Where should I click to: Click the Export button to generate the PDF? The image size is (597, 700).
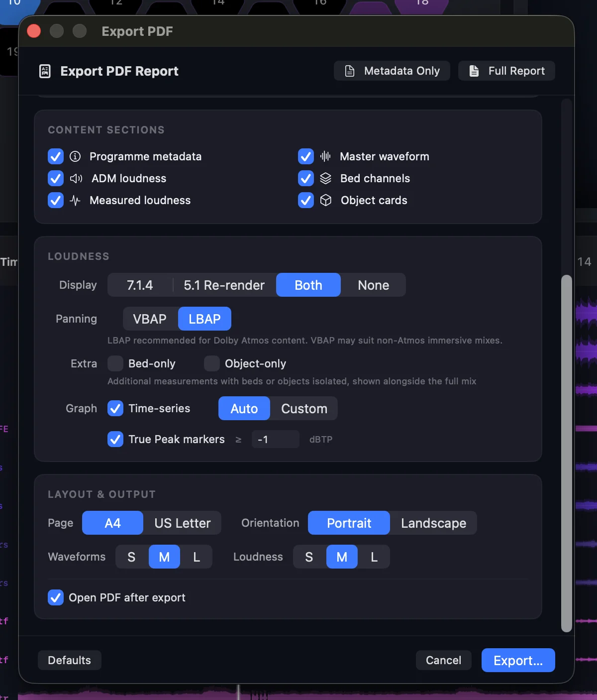pyautogui.click(x=518, y=660)
